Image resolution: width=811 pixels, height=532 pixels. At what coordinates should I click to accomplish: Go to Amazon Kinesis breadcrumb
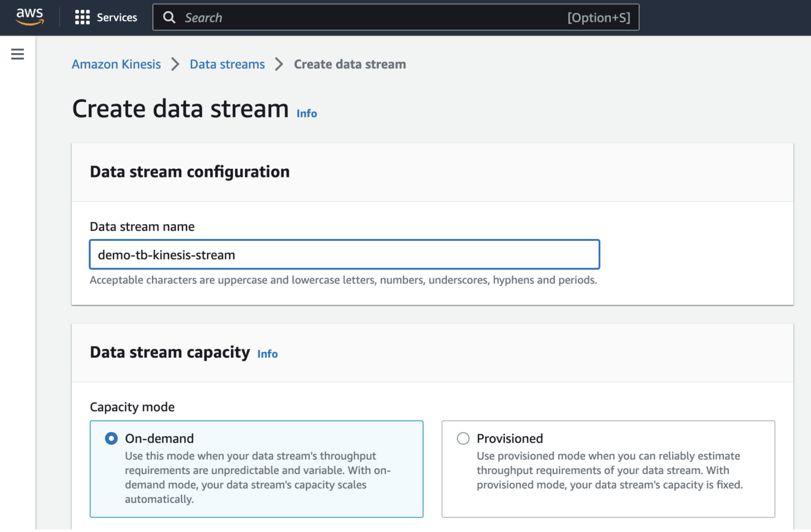coord(116,64)
